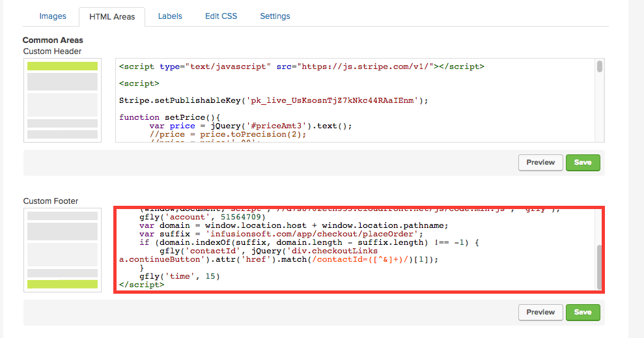Open the Labels tab
The image size is (644, 338).
click(170, 16)
